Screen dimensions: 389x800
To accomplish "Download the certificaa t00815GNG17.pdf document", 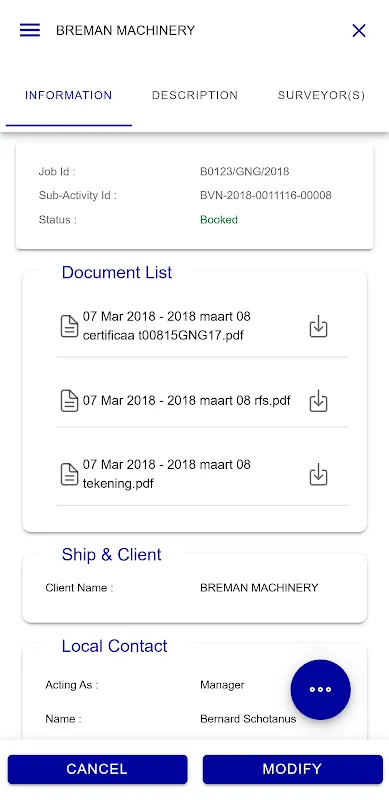I will [319, 327].
